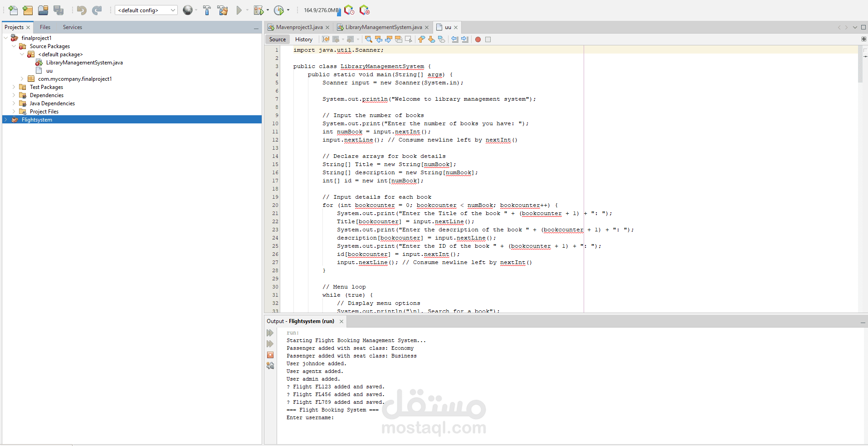Close the Mavenproject3.java tab
The height and width of the screenshot is (446, 868).
327,27
